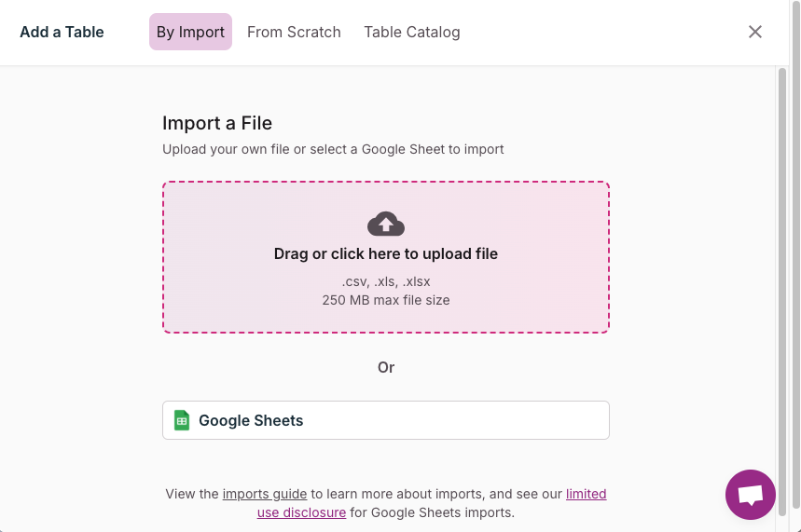Open the imports guide link
The height and width of the screenshot is (532, 801).
pos(265,494)
